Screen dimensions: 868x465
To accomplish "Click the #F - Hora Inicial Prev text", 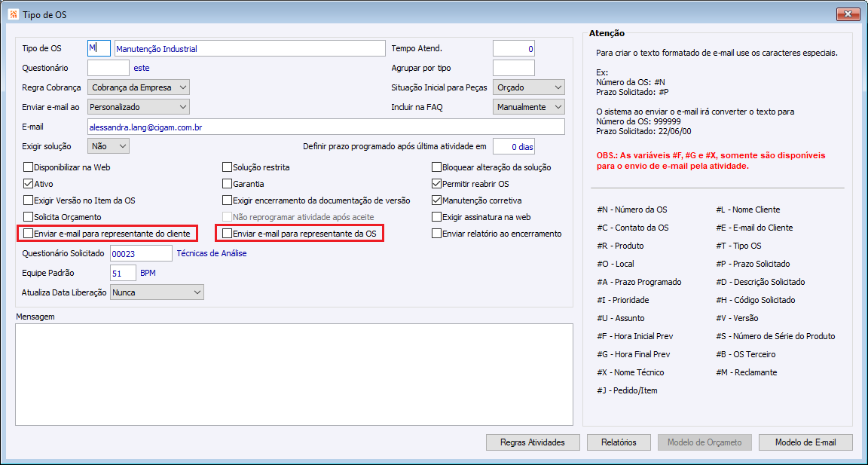I will tap(635, 336).
